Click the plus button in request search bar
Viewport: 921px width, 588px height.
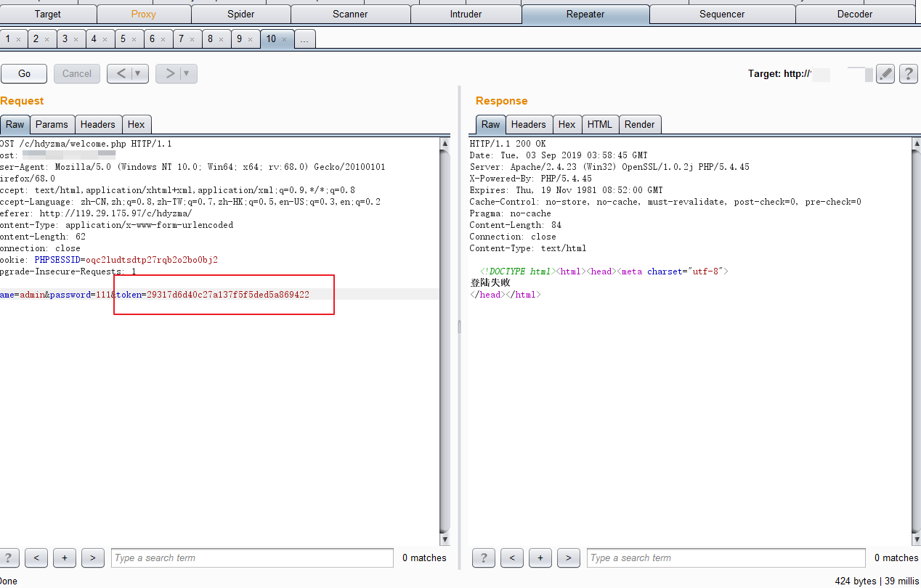(64, 558)
